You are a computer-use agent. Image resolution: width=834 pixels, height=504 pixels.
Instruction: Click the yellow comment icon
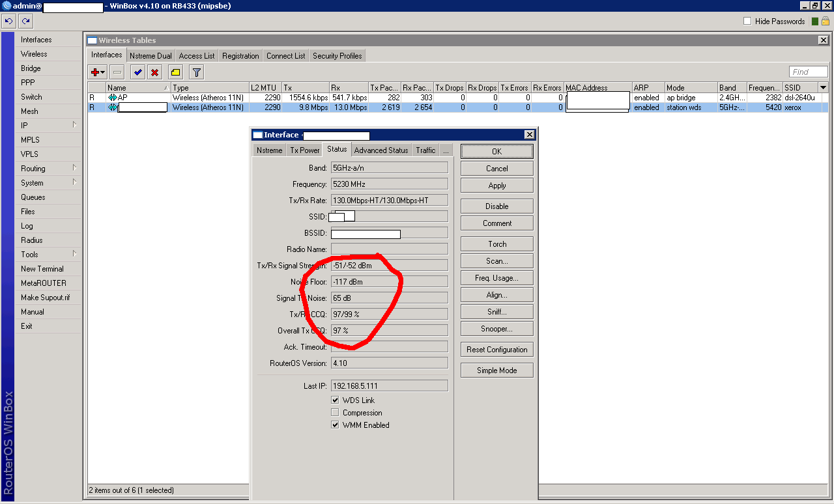[x=175, y=72]
